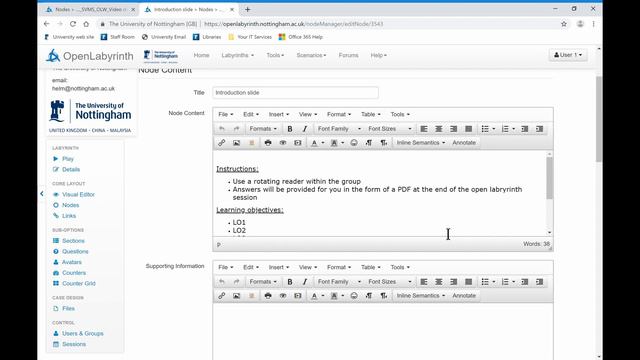
Task: Click Annotate in Node Content editor
Action: tap(464, 143)
